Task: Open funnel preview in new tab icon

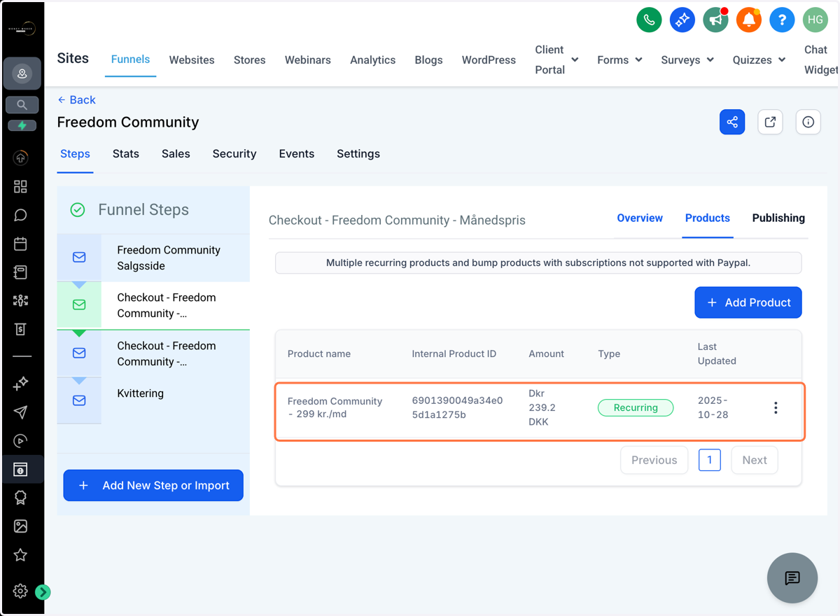Action: coord(770,122)
